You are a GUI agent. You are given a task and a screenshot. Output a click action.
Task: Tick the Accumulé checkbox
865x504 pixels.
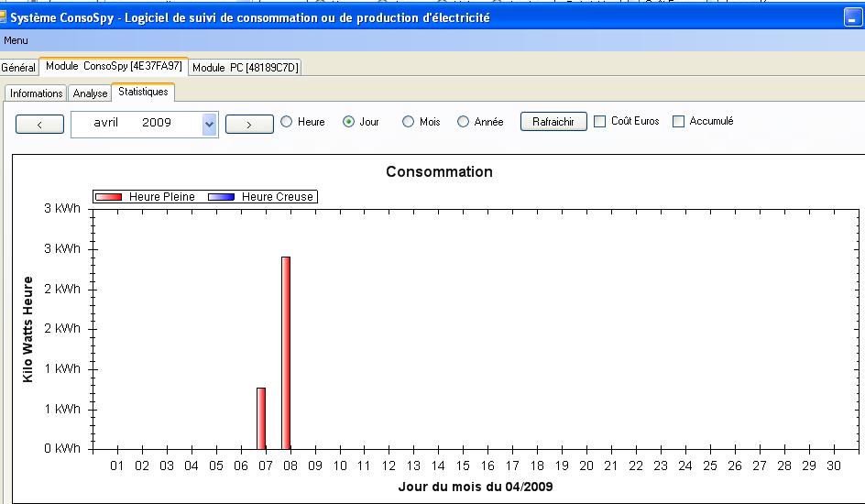678,121
